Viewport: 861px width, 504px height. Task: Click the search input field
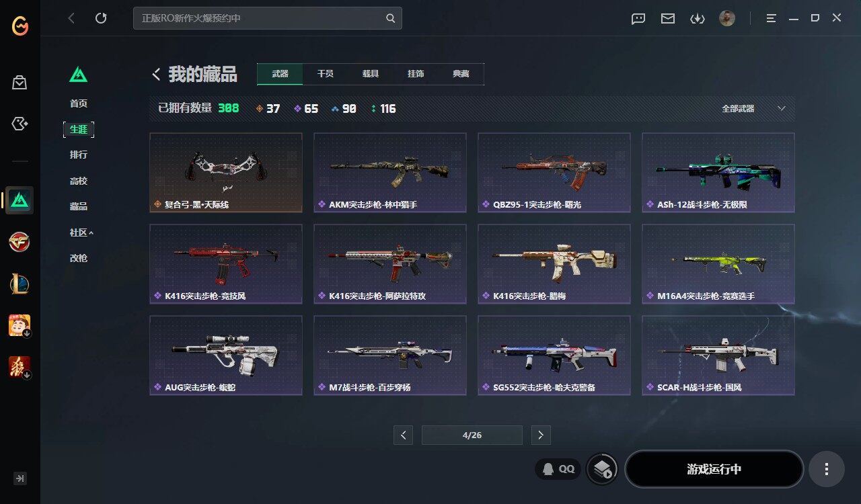[268, 18]
